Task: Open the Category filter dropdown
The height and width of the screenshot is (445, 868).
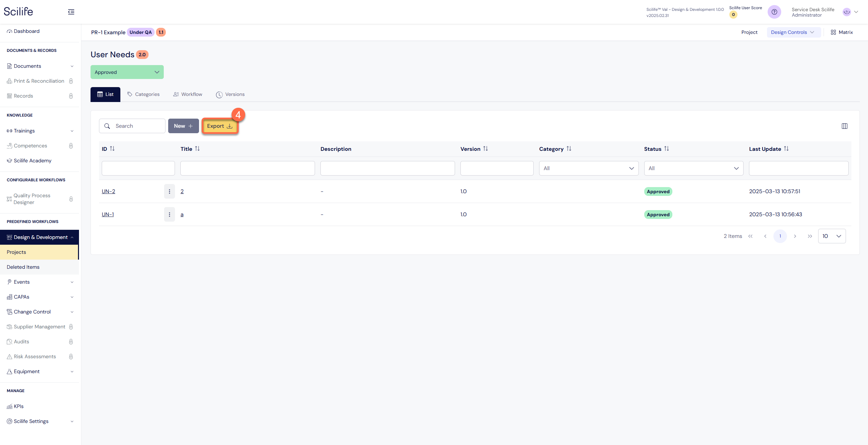Action: 589,168
